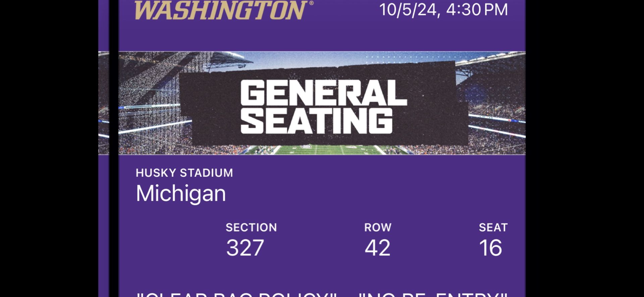Tap the Washington wordmark logo
The image size is (644, 297).
[x=220, y=10]
